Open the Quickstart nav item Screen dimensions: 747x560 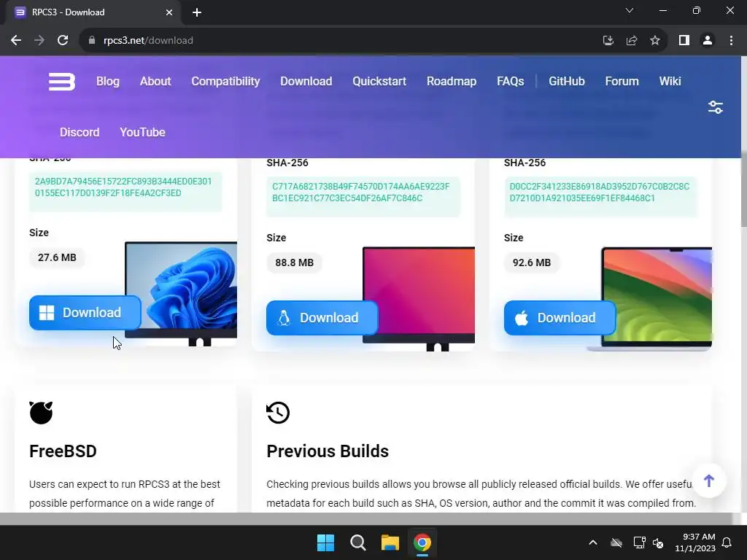pyautogui.click(x=379, y=82)
